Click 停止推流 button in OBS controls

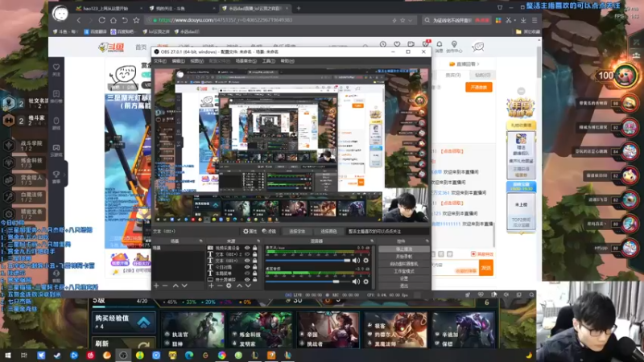404,249
